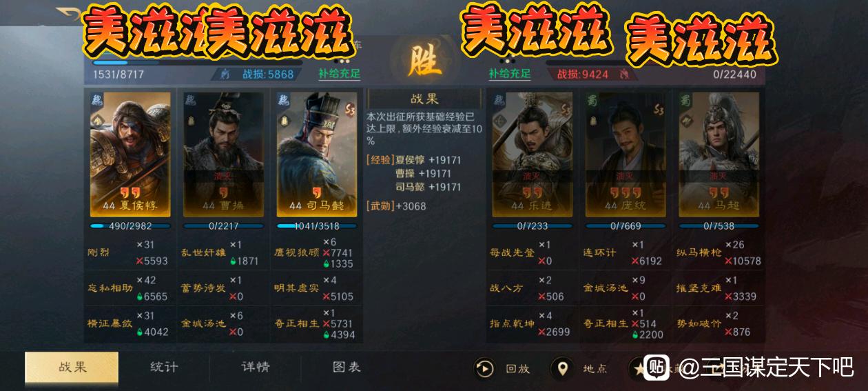Tap the icon beside 战损 5868

point(225,74)
